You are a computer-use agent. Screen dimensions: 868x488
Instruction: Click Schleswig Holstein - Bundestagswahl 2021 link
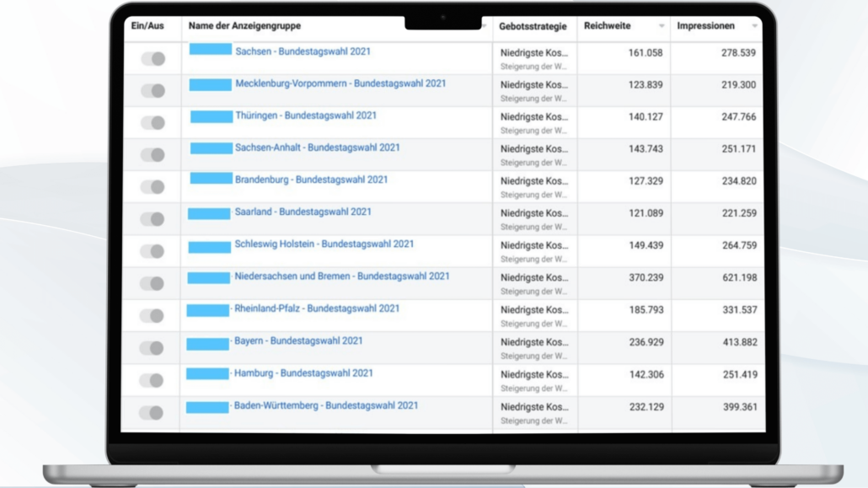(324, 244)
